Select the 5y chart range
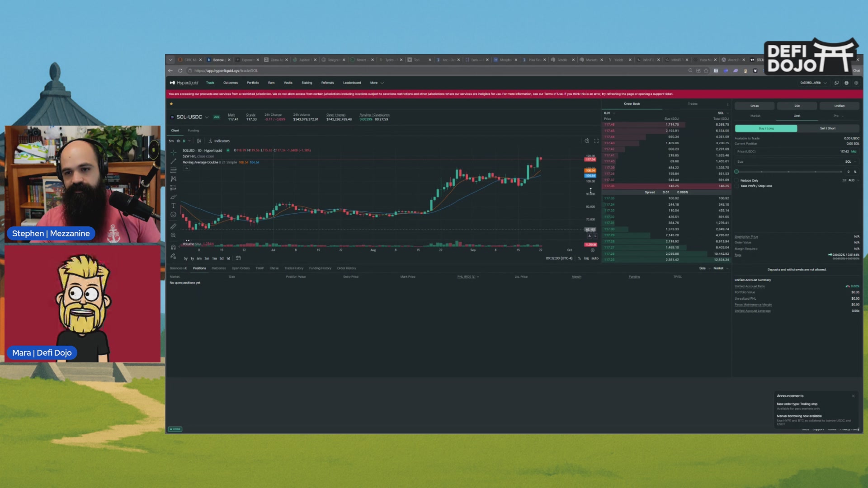This screenshot has width=868, height=488. click(185, 258)
